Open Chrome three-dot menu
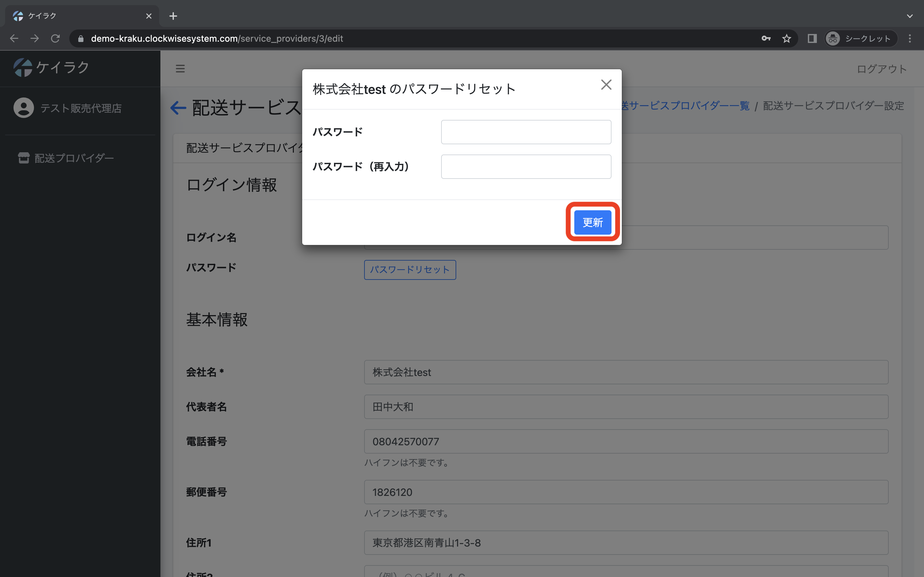 [910, 38]
